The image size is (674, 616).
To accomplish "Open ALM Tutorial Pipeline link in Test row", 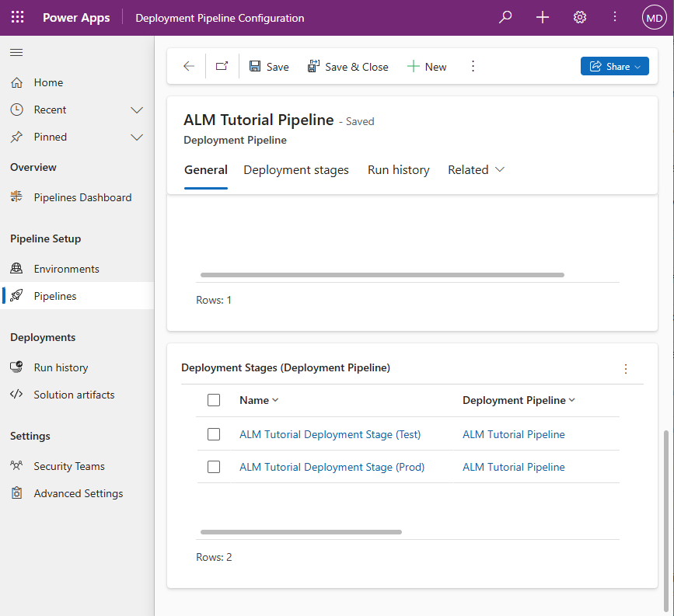I will (514, 434).
